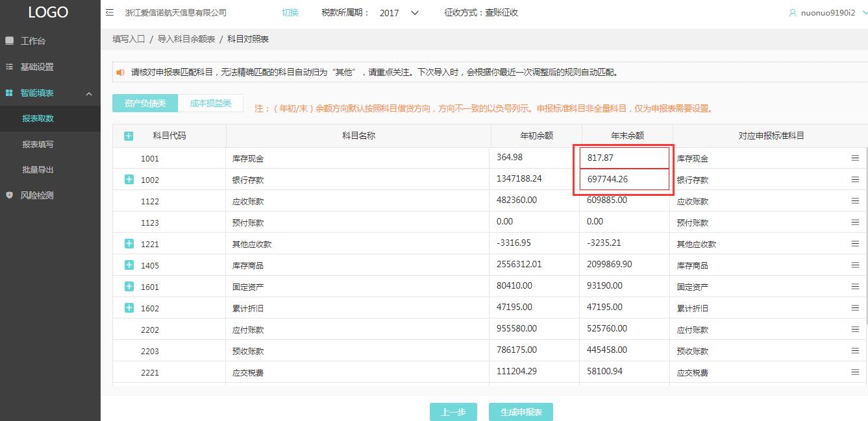Click the 年初余额 value 364.98

click(x=509, y=157)
